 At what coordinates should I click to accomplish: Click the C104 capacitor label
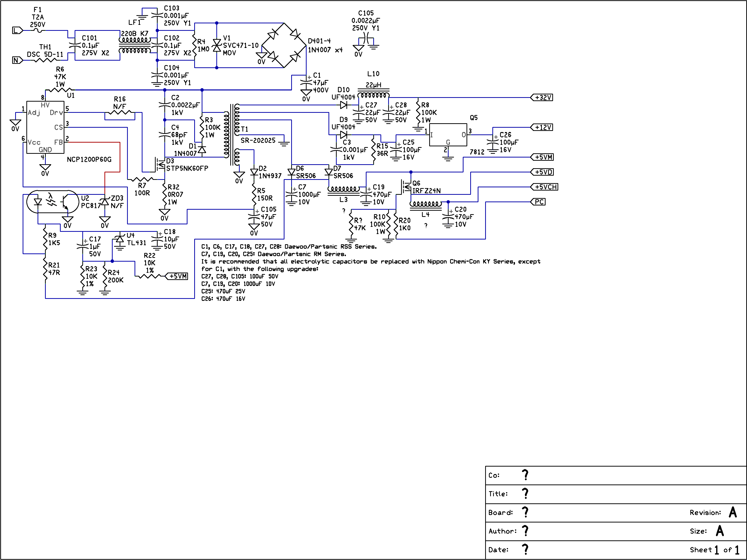tap(177, 75)
